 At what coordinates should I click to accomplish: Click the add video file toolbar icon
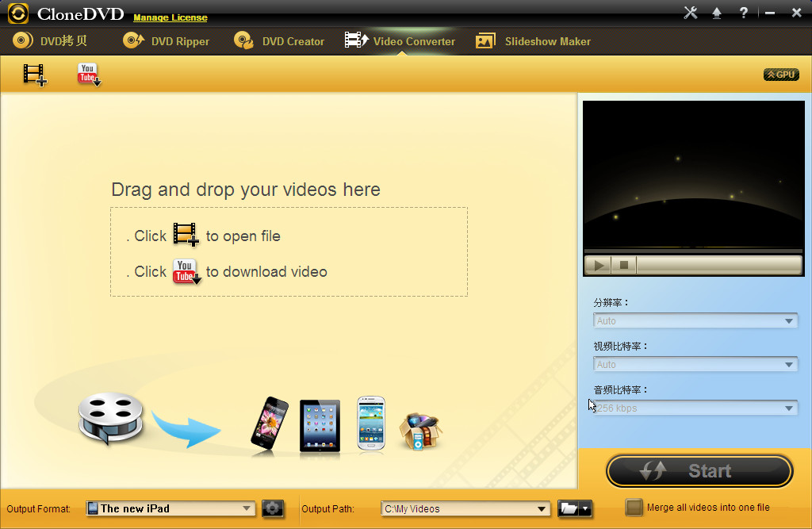[35, 75]
